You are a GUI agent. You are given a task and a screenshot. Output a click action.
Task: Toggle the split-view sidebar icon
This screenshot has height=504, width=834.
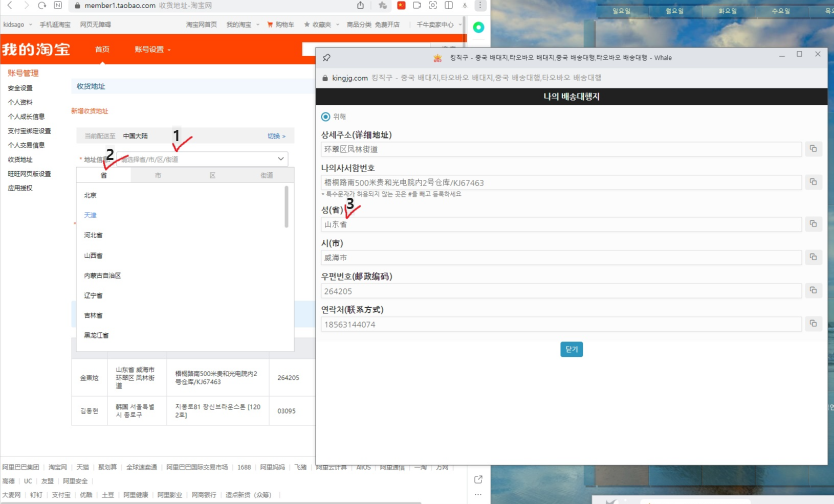tap(449, 5)
